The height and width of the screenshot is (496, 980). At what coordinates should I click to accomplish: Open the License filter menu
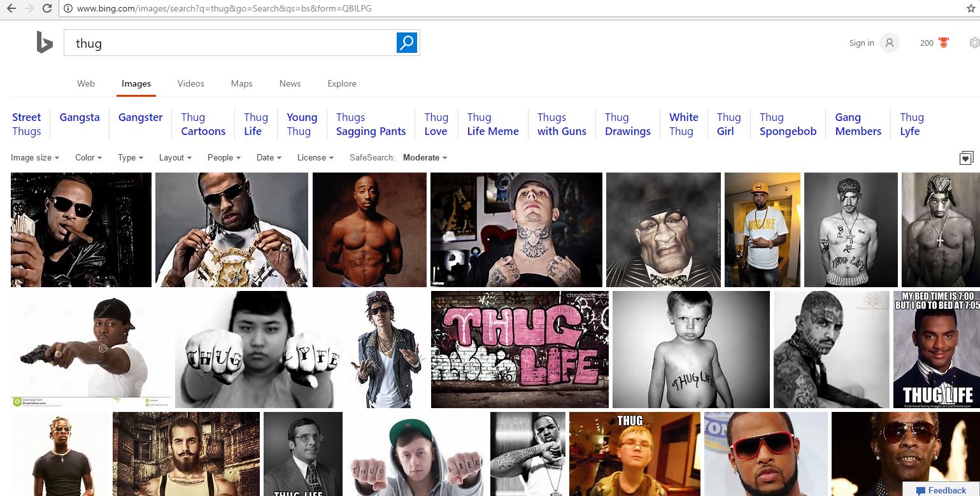(x=313, y=157)
